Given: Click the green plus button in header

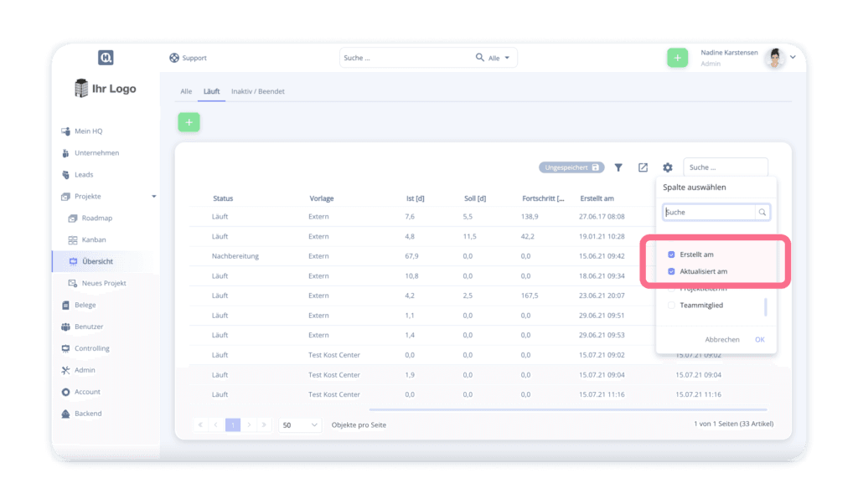Looking at the screenshot, I should click(x=677, y=58).
